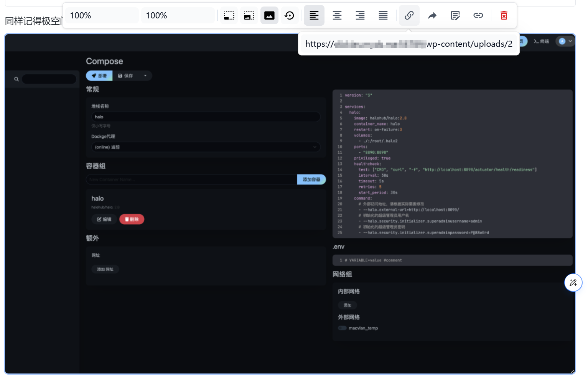Reset image size with the restore icon
This screenshot has width=588, height=380.
[290, 16]
